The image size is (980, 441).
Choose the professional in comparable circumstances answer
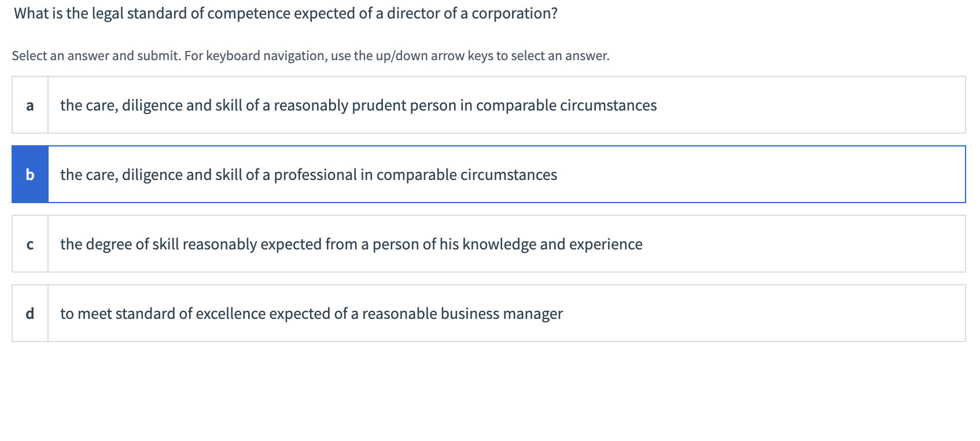click(x=308, y=174)
